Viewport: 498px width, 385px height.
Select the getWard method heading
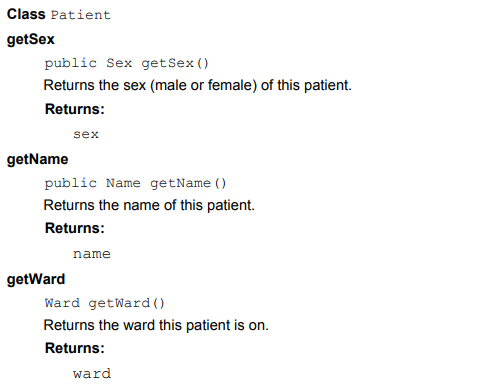(x=36, y=279)
